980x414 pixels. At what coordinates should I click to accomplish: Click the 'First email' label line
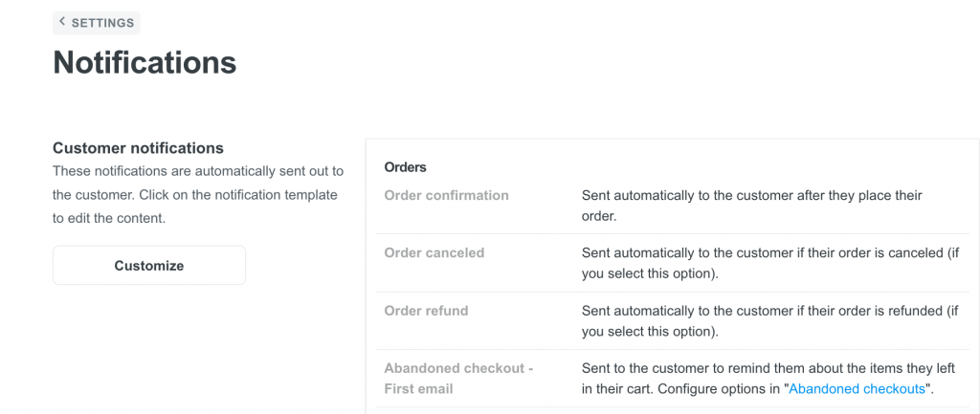(x=418, y=389)
